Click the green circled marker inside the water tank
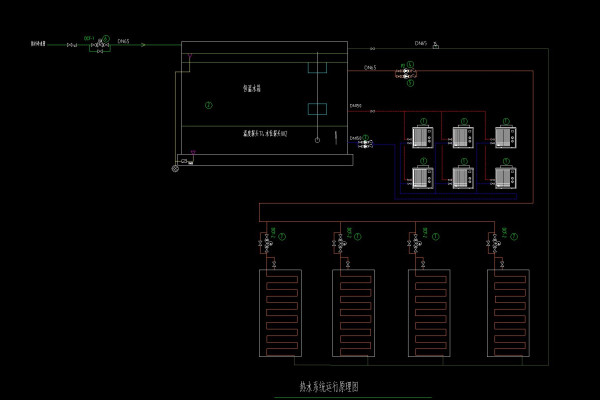The width and height of the screenshot is (600, 400). [x=208, y=104]
